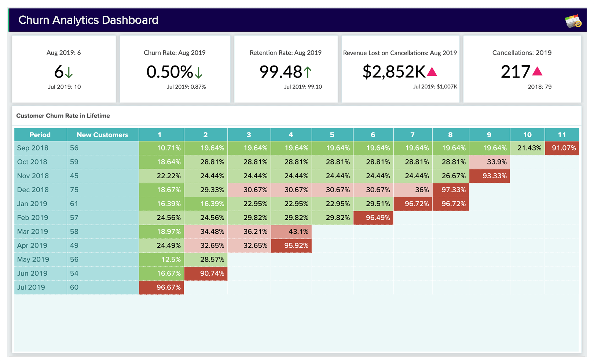Click the 29.51% cell in Jan 2019 row
This screenshot has width=594, height=364.
pos(373,204)
